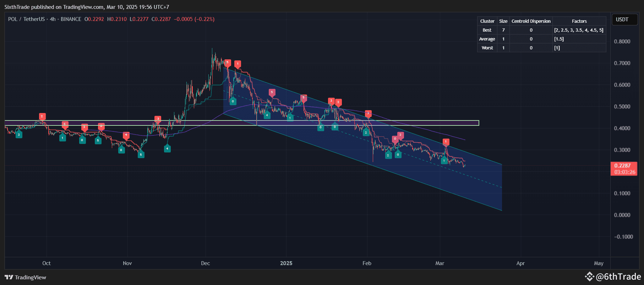The width and height of the screenshot is (644, 285).
Task: Click the Dec label on time axis
Action: pyautogui.click(x=206, y=263)
